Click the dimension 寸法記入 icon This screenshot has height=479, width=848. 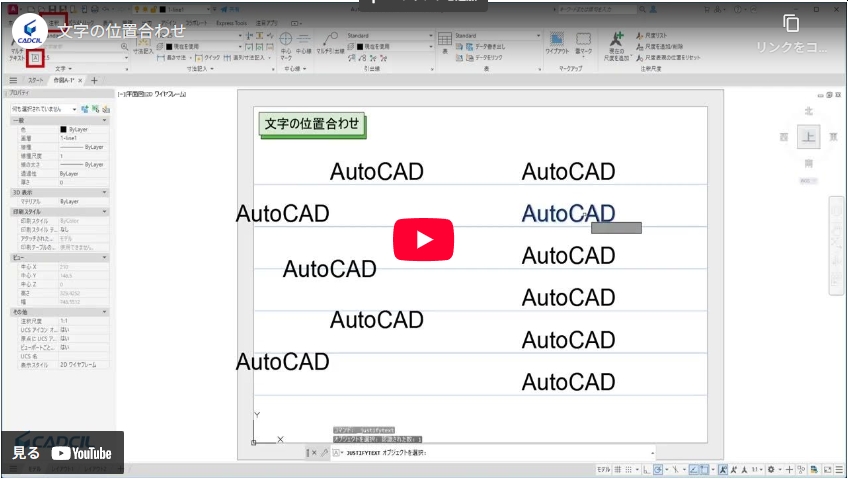[143, 44]
